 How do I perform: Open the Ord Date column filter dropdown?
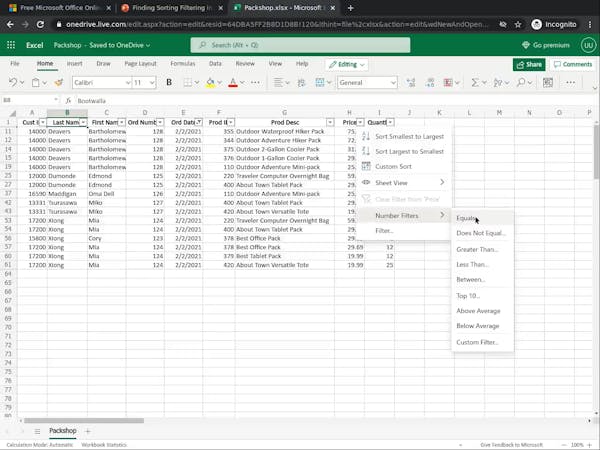click(x=199, y=122)
